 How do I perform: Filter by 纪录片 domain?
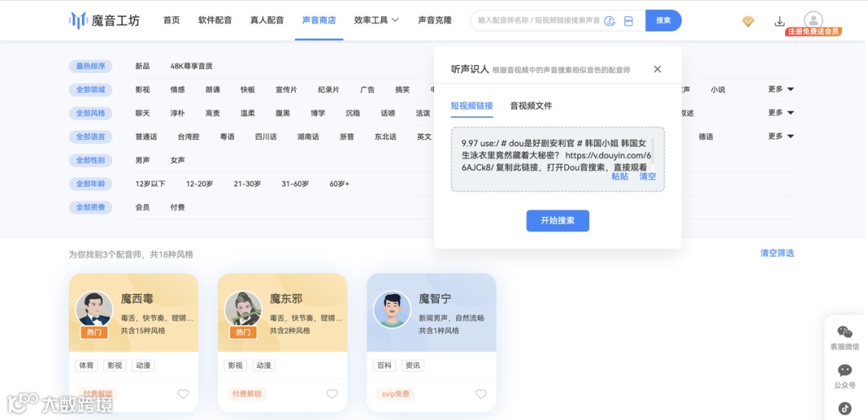click(x=329, y=90)
